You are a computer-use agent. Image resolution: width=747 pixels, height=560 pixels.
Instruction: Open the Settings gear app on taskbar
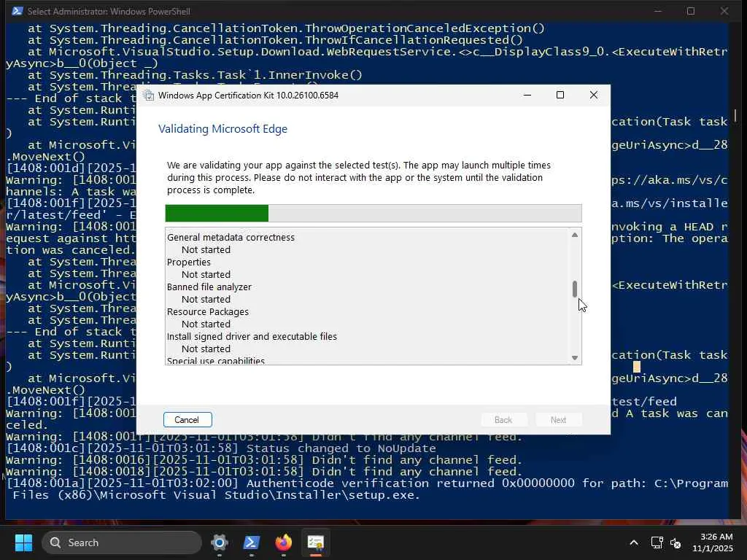(219, 542)
